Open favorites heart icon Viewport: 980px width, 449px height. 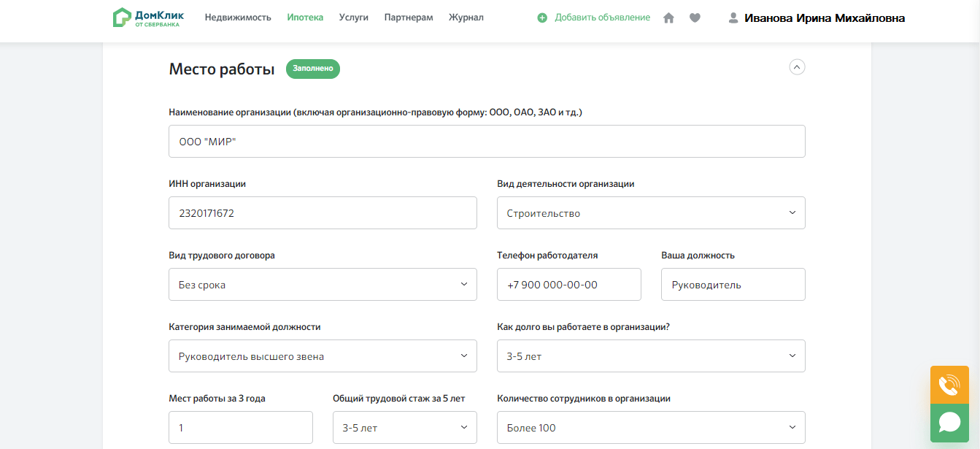point(695,18)
